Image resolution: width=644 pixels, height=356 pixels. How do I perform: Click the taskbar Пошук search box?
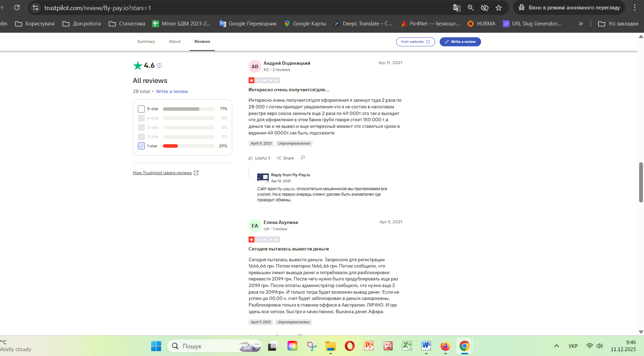[214, 346]
